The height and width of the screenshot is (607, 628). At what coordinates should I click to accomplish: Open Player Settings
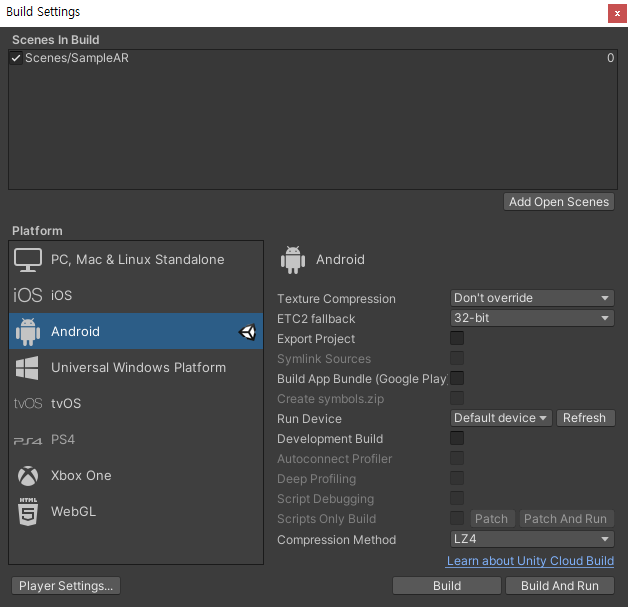tap(66, 586)
